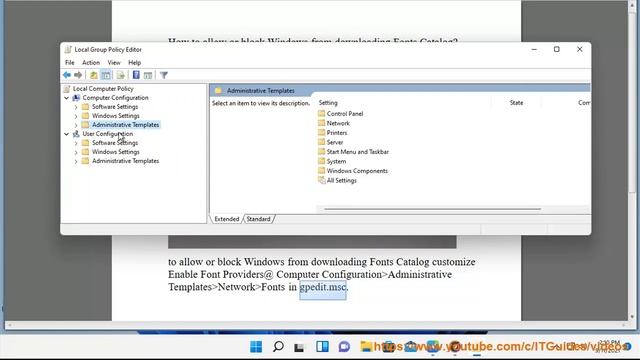This screenshot has width=640, height=360.
Task: Click the Filter funnel icon in the toolbar
Action: (x=164, y=75)
